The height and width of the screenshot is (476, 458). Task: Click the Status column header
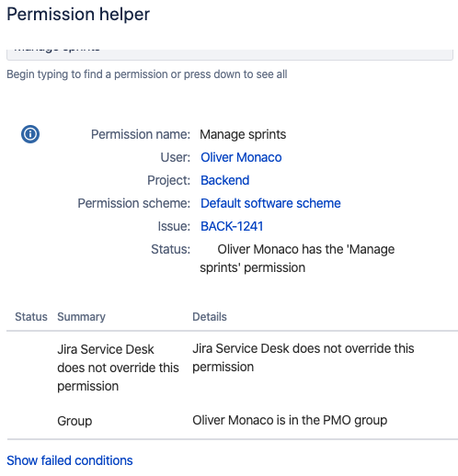point(31,317)
